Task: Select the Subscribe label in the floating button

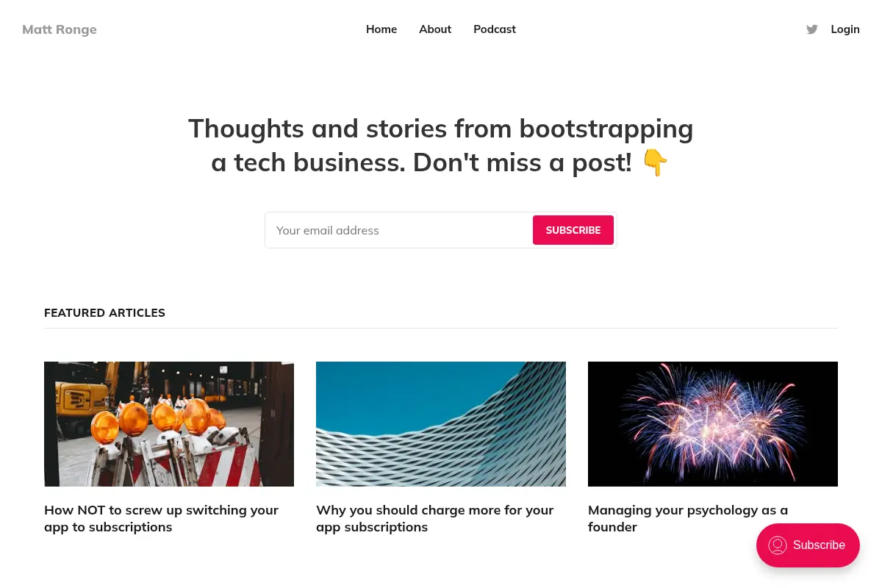Action: coord(819,545)
